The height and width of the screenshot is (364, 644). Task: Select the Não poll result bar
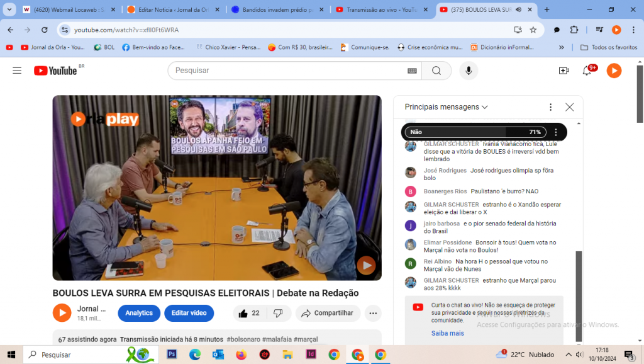[x=475, y=132]
